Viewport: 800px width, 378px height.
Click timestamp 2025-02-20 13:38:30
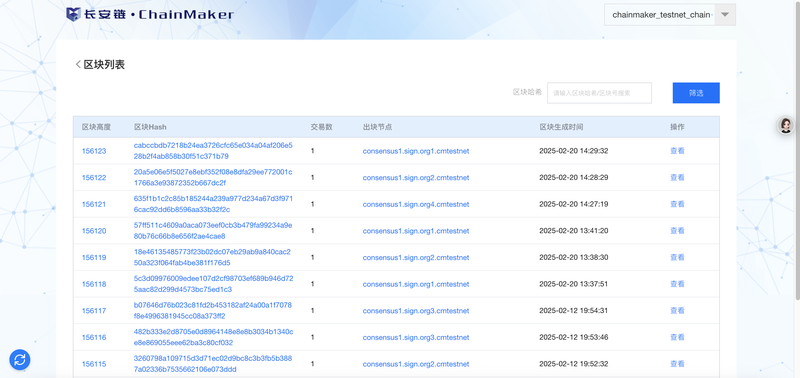[x=574, y=257]
